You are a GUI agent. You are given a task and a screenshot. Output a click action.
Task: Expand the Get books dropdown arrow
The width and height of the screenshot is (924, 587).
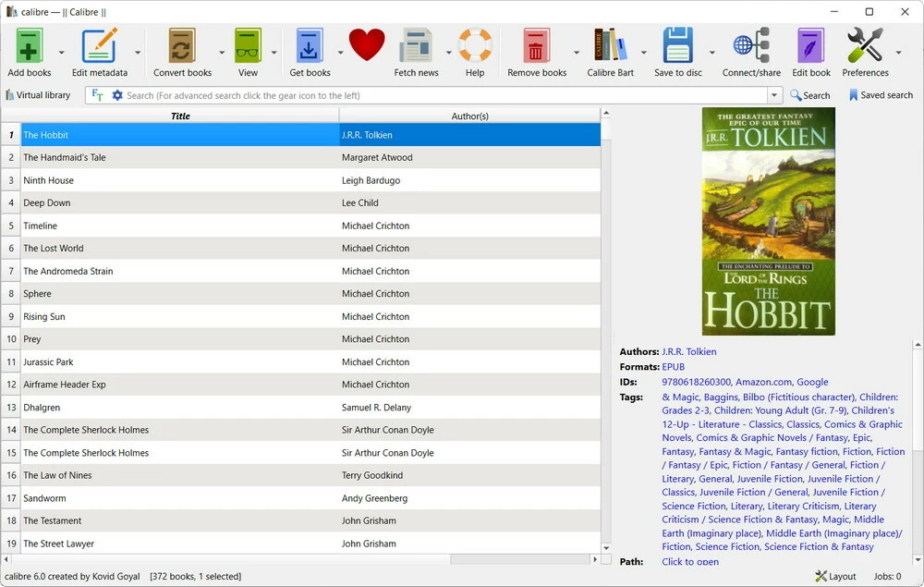[x=340, y=53]
